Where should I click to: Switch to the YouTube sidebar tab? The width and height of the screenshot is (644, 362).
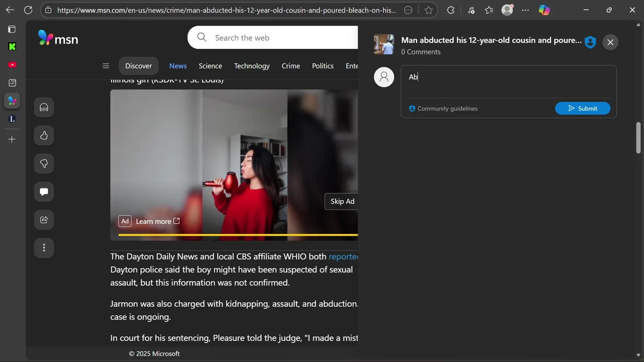click(x=12, y=65)
